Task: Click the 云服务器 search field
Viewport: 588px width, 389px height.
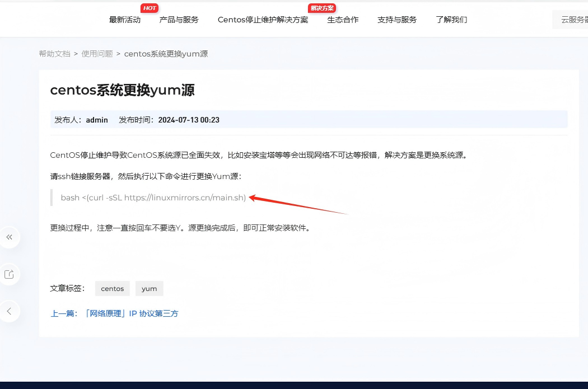Action: click(x=571, y=20)
